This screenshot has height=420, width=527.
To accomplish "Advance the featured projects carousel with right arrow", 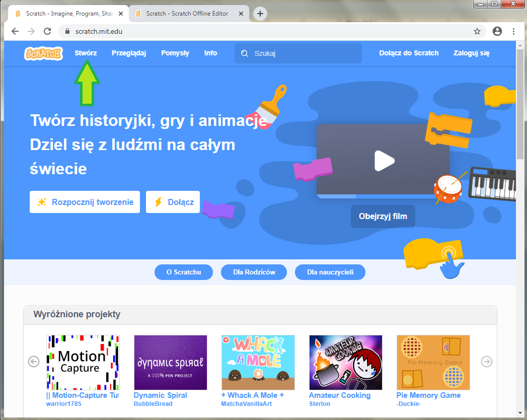I will coord(486,362).
